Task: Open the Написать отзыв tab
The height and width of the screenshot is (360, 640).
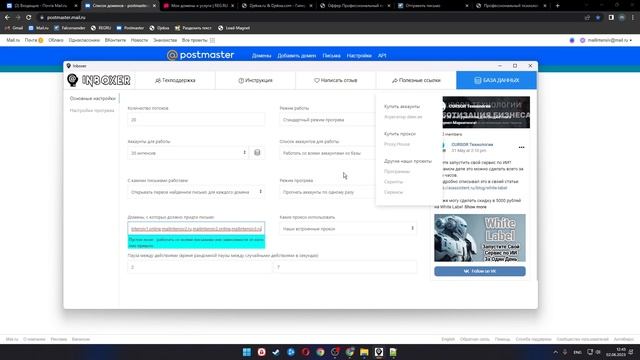Action: pos(336,80)
